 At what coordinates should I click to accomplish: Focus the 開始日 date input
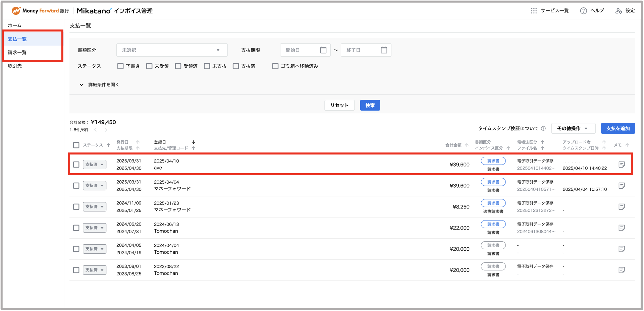pos(305,50)
